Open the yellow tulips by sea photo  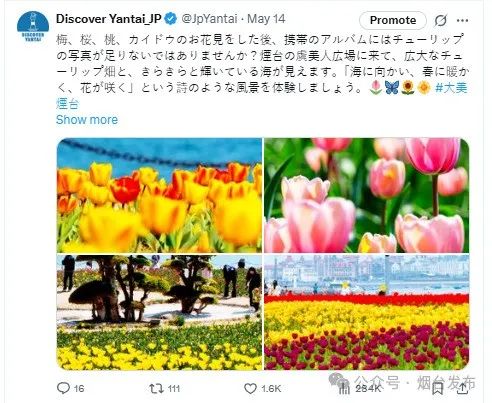point(159,195)
